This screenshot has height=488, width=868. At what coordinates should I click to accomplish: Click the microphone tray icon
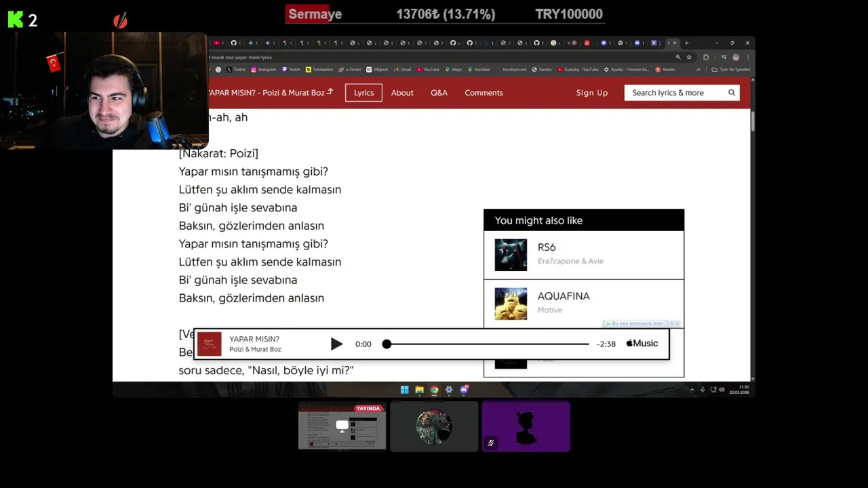tap(703, 390)
